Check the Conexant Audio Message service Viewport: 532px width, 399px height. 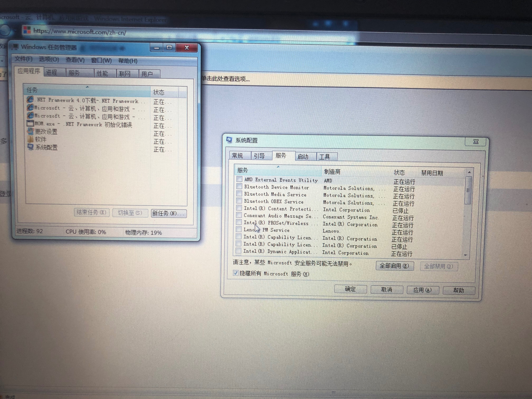click(x=239, y=215)
